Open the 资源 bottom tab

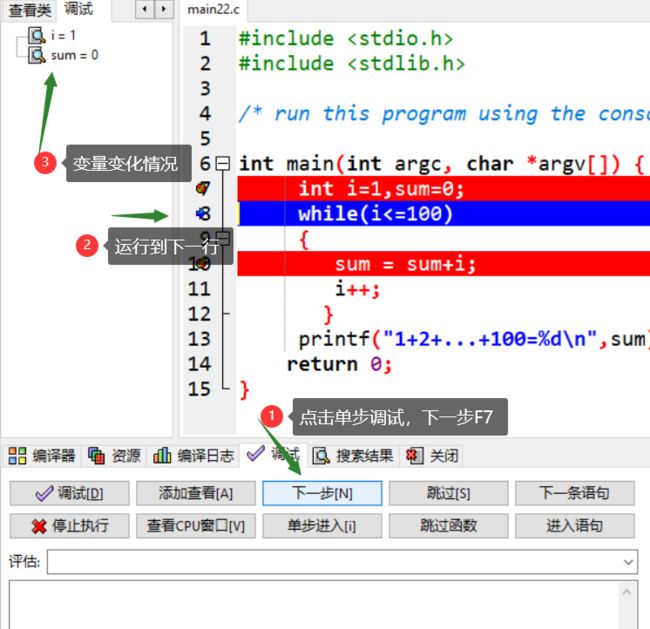click(x=114, y=456)
